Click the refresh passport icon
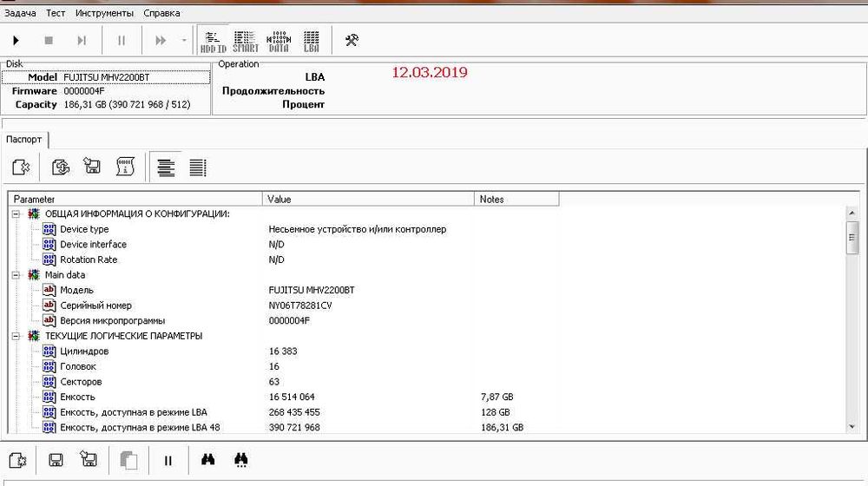The image size is (868, 486). [x=61, y=167]
